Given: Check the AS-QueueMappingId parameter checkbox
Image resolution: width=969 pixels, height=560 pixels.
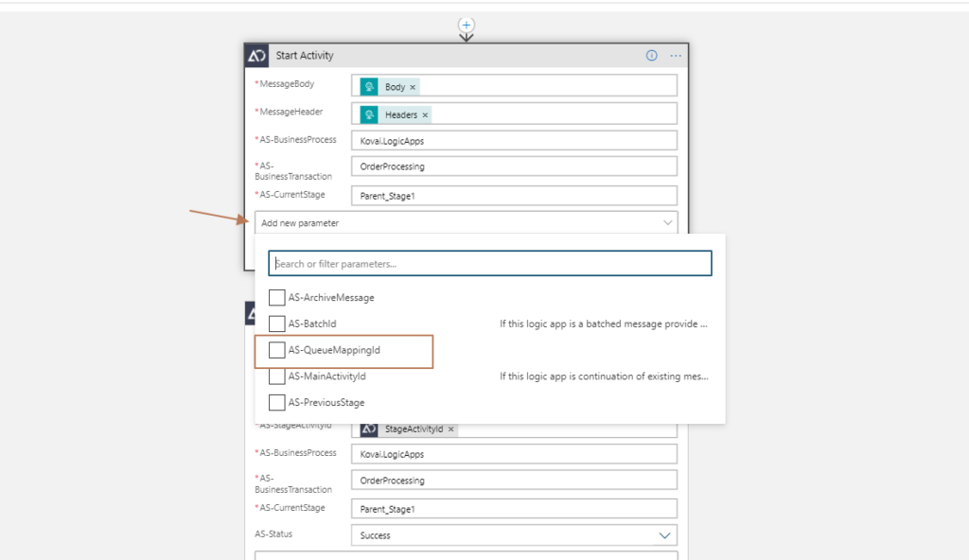Looking at the screenshot, I should pos(277,350).
